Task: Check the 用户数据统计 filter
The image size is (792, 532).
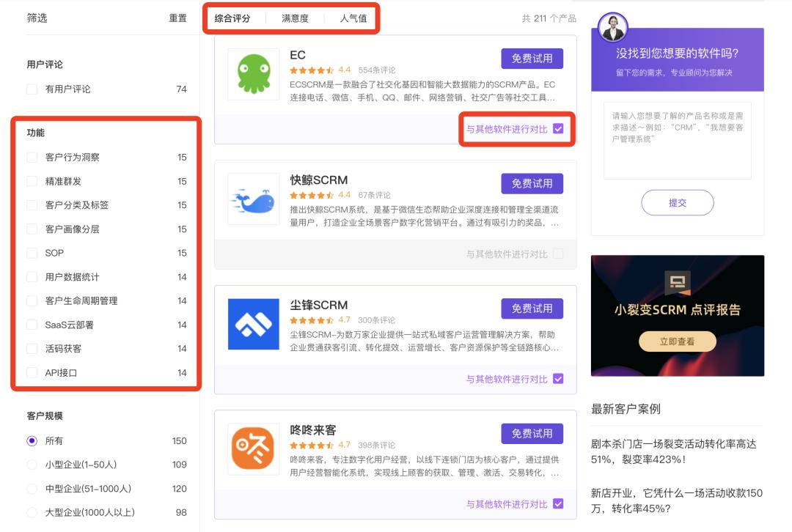Action: click(32, 277)
